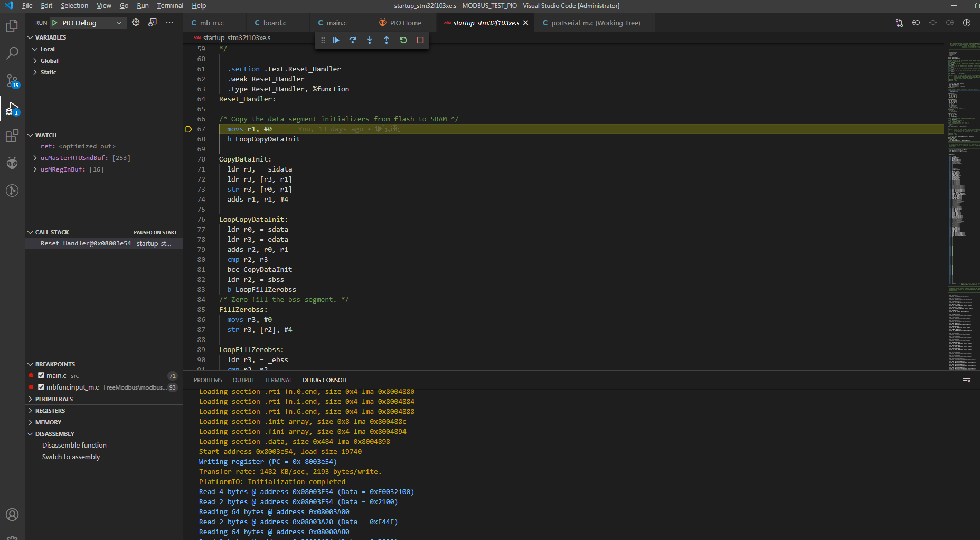
Task: Click Open Changes icon in editor title
Action: (899, 23)
